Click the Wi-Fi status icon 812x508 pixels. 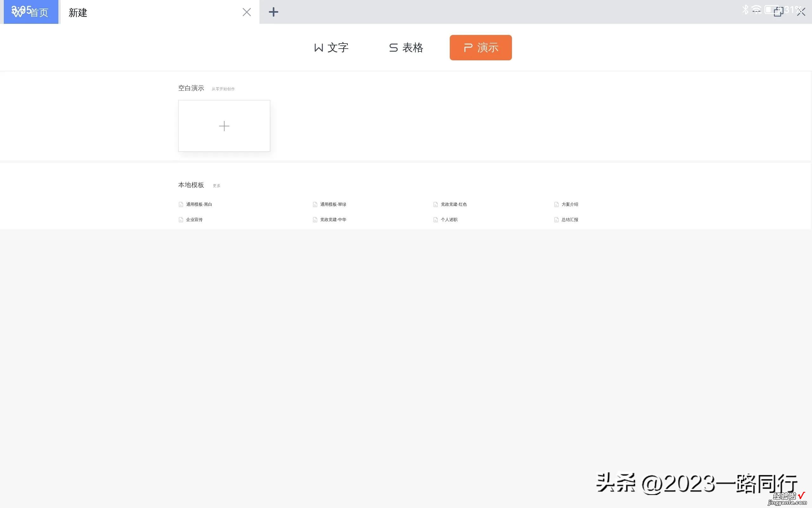click(756, 10)
